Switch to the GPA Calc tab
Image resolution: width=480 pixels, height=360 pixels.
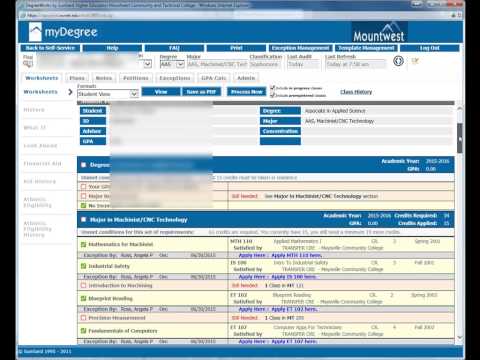pos(214,78)
